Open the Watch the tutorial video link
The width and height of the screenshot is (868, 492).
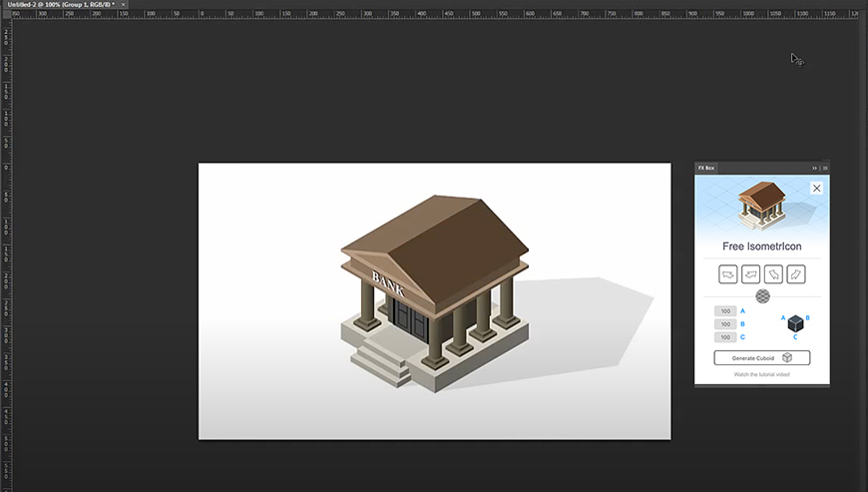click(761, 374)
